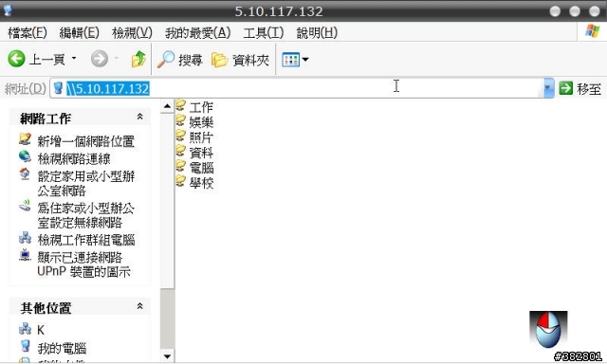Click the grey forward arrow button
The height and width of the screenshot is (364, 607).
(100, 59)
